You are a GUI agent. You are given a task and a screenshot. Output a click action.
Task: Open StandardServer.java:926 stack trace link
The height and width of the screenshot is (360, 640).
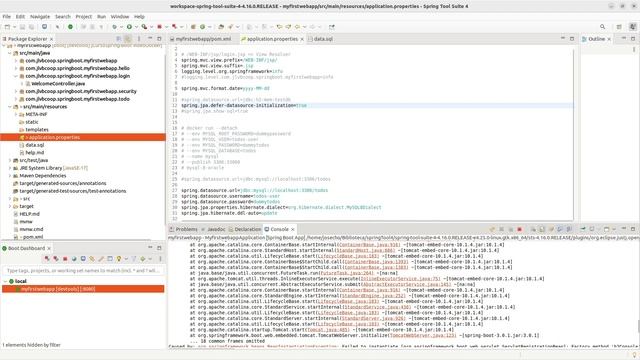point(373,318)
